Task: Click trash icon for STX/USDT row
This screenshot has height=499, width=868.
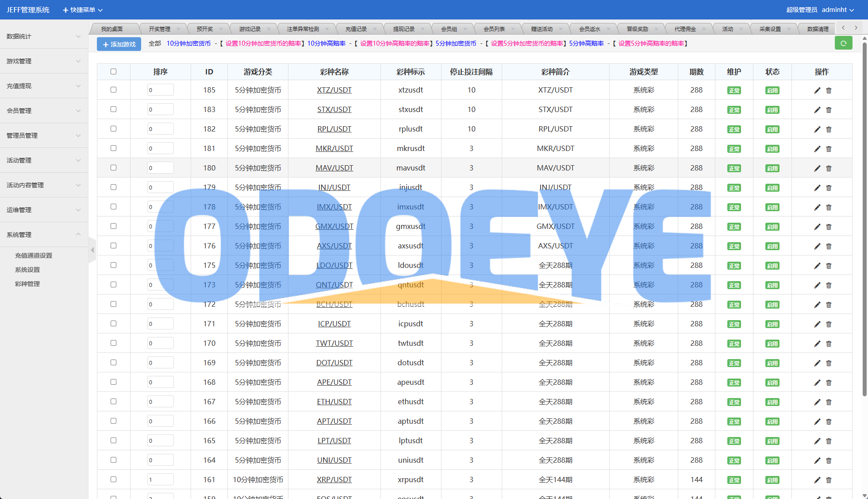Action: [829, 110]
